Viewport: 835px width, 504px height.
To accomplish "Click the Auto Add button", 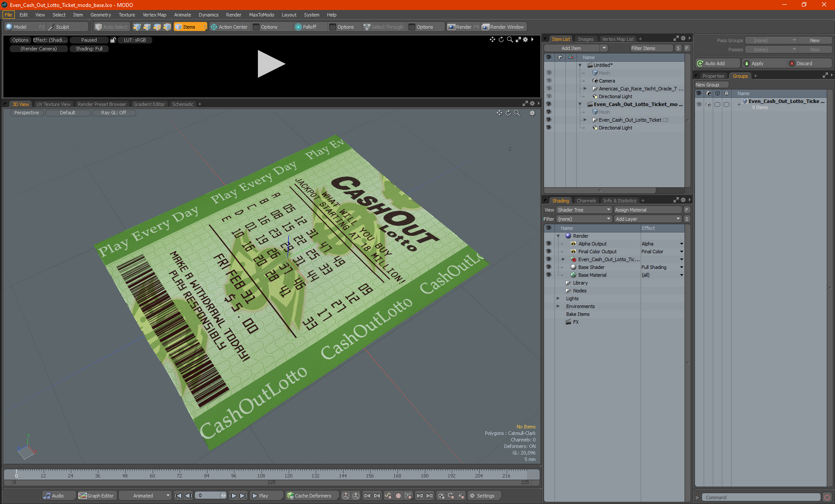I will coord(717,63).
